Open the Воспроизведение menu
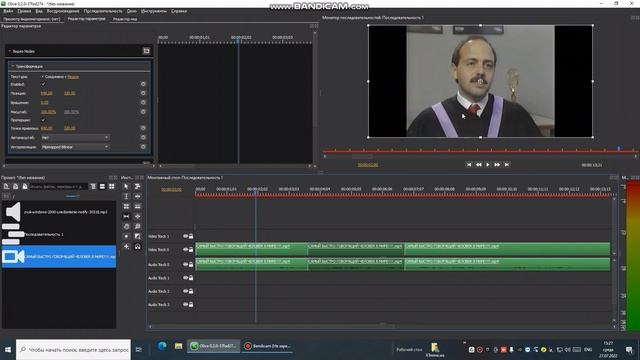 63,11
